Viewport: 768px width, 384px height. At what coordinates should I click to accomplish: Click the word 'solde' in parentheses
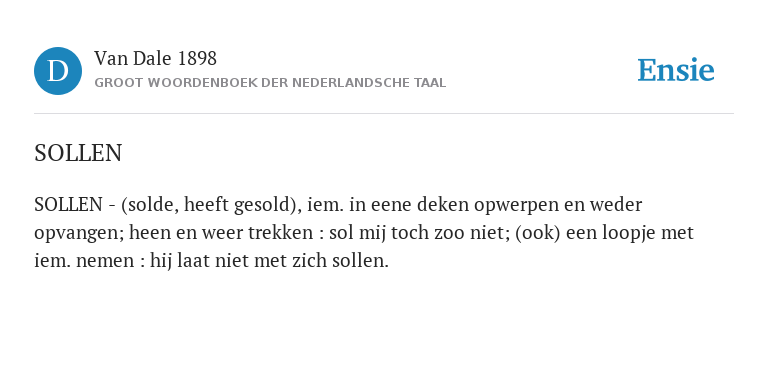[x=149, y=205]
